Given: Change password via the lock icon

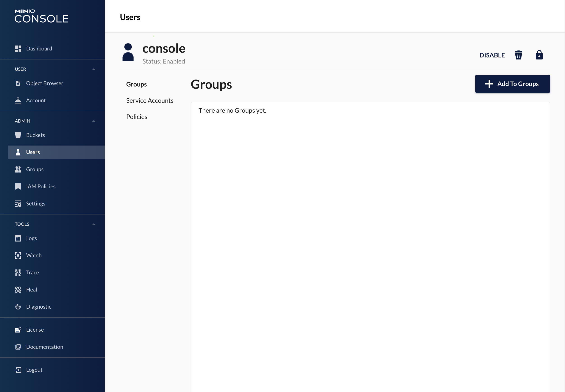Looking at the screenshot, I should 539,55.
